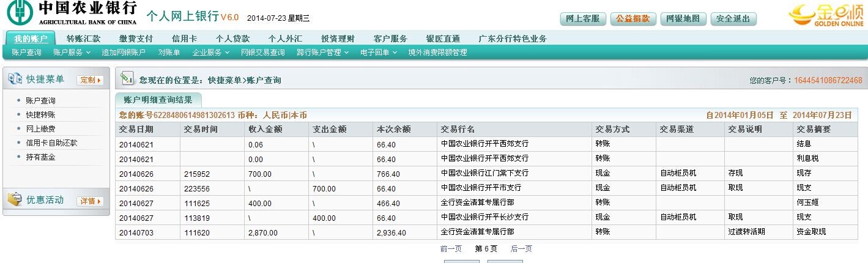Switch to 转账汇款 tab

83,39
